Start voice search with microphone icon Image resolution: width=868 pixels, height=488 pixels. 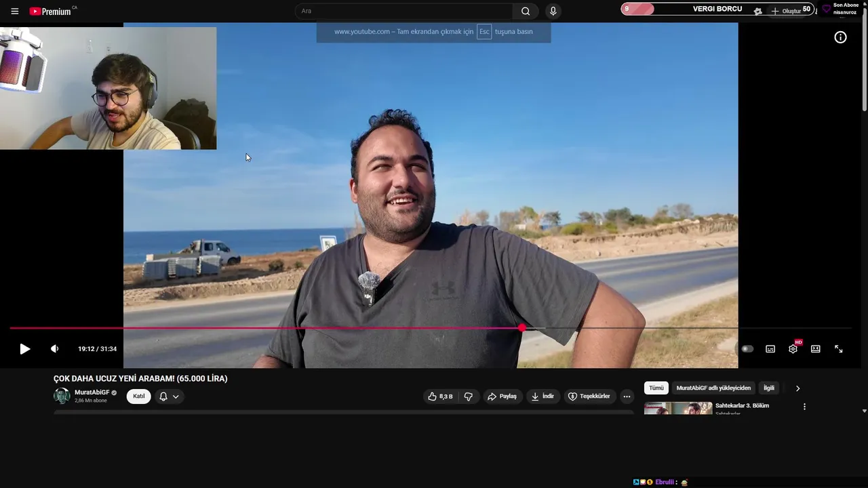point(553,11)
